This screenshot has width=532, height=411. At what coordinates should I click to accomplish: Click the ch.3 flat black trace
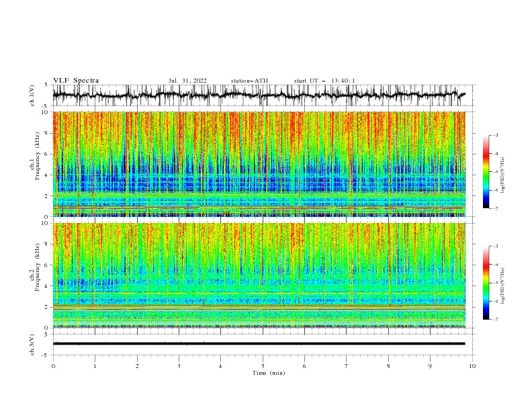259,344
